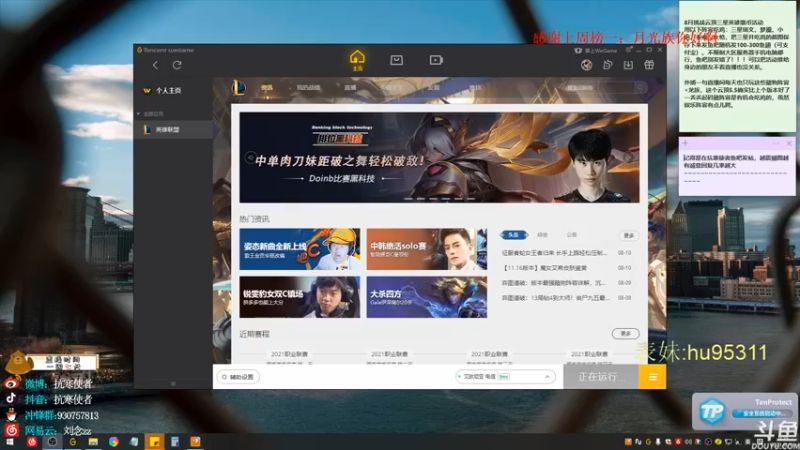Open File Explorer from the taskbar
Viewport: 800px width, 450px height.
tap(93, 442)
